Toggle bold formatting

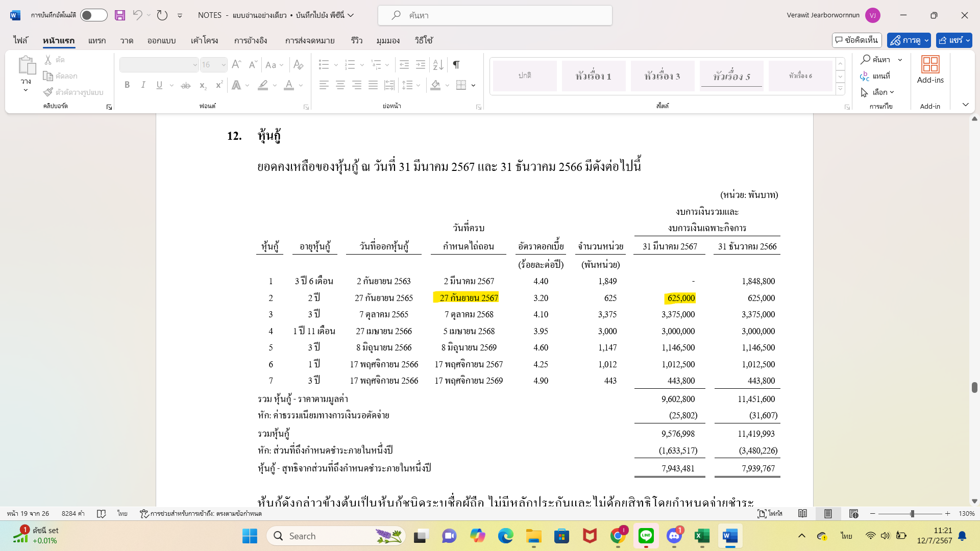tap(127, 85)
